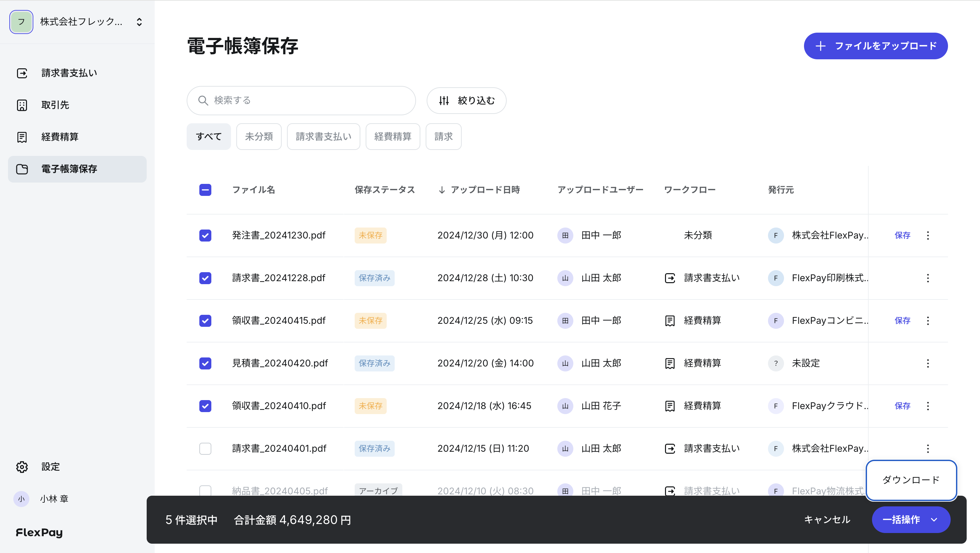Uncheck 領収書_20240415.pdf row checkbox

[205, 320]
